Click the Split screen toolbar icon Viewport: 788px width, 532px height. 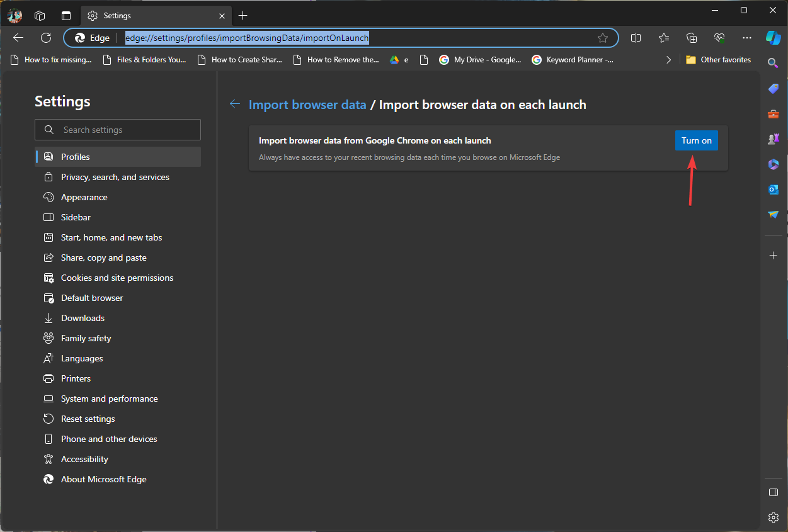tap(636, 38)
